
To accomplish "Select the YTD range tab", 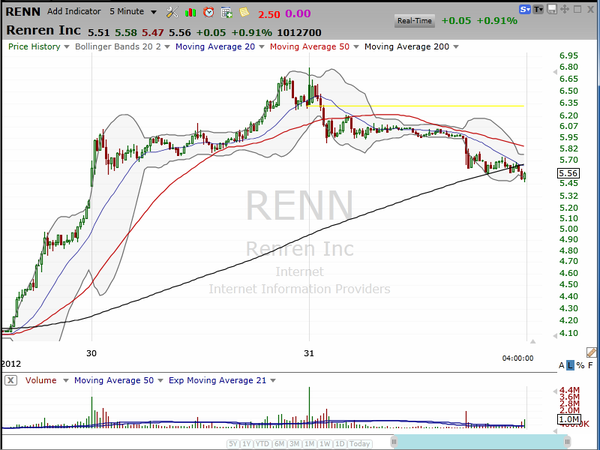I will tap(262, 444).
